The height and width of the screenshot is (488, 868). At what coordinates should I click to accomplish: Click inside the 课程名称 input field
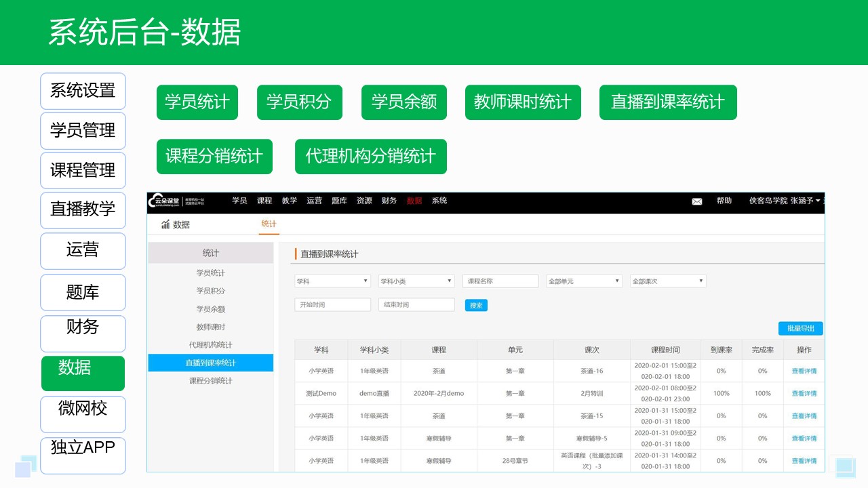pyautogui.click(x=500, y=281)
